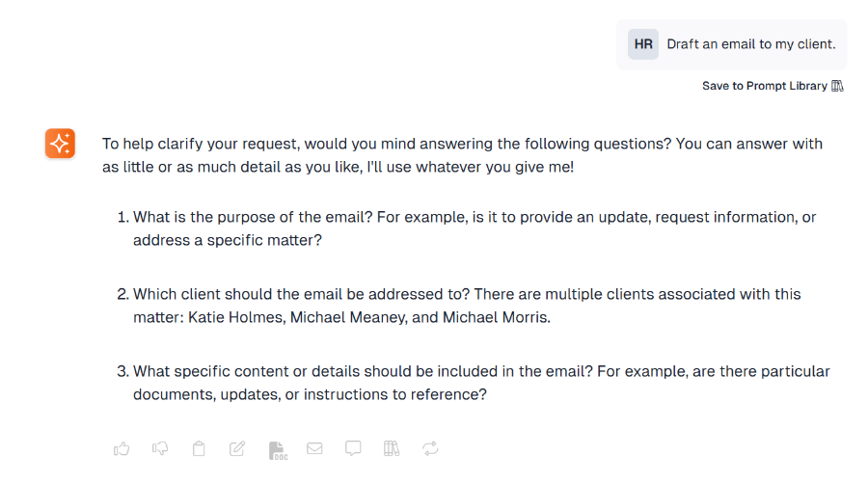Click the pencil edit icon
This screenshot has height=482, width=868.
point(237,448)
